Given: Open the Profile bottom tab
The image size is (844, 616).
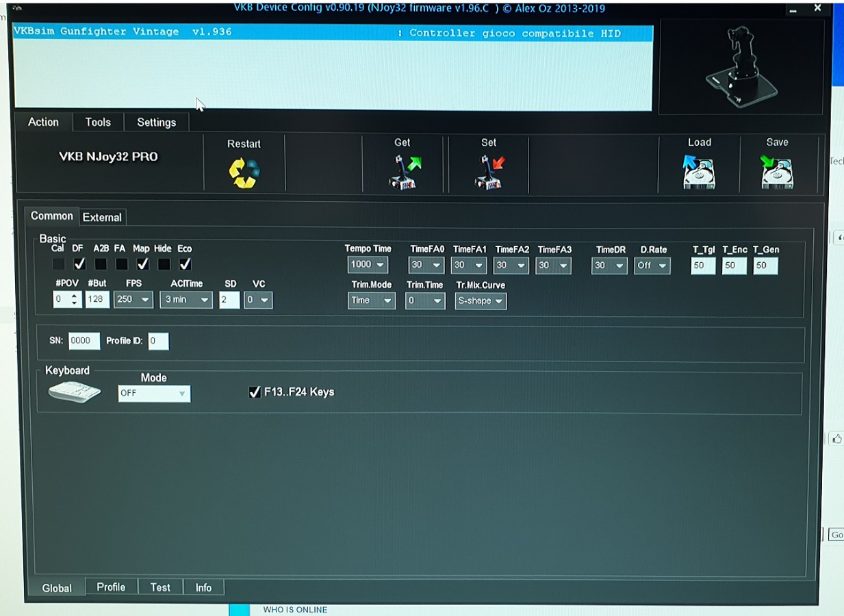Looking at the screenshot, I should click(x=111, y=587).
